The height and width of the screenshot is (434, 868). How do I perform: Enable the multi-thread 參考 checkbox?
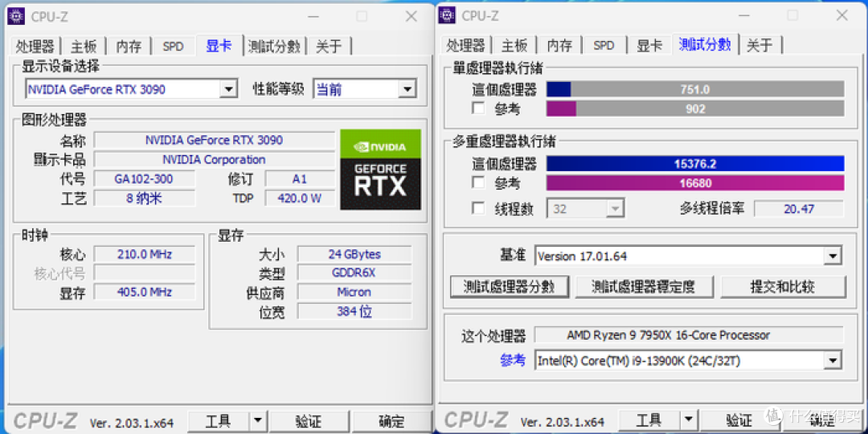(478, 182)
